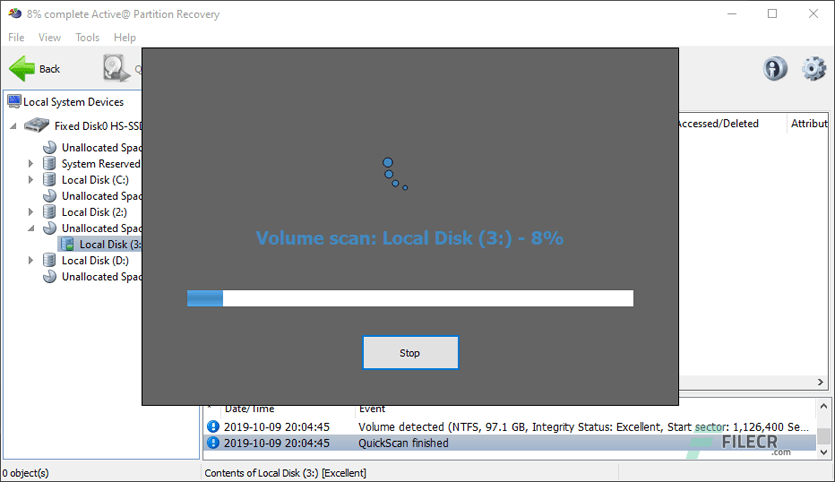Image resolution: width=836 pixels, height=484 pixels.
Task: Expand the Local Disk (D:) node
Action: pyautogui.click(x=30, y=260)
